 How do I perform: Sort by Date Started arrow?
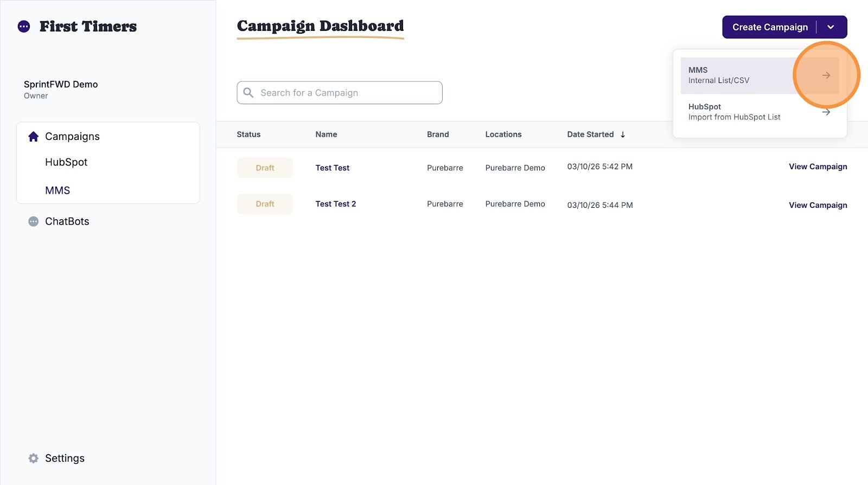[623, 135]
